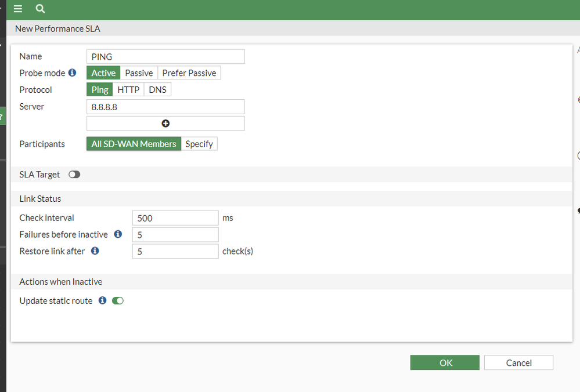Choose DNS protocol

[157, 90]
